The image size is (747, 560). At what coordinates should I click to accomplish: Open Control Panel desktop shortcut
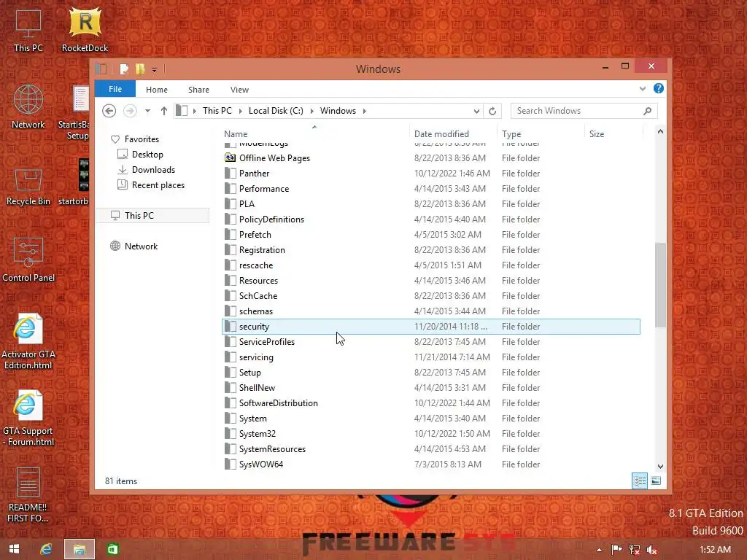tap(28, 260)
